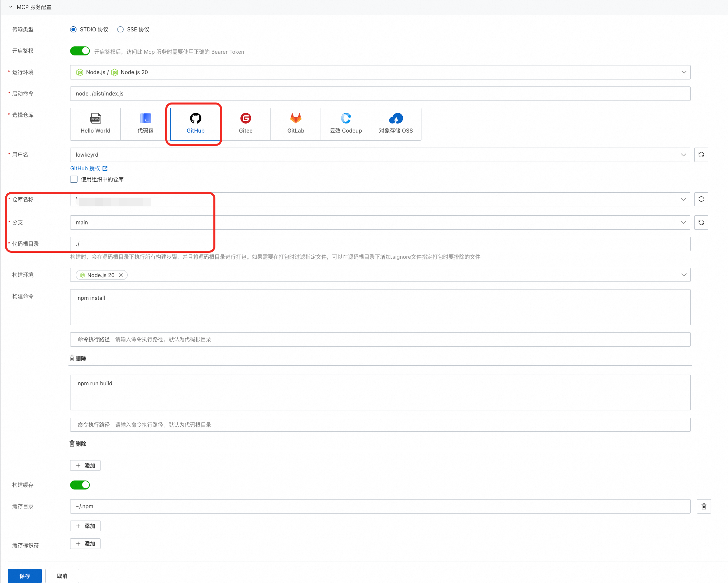Delete the ~/.npm cache directory entry
The image size is (728, 583).
(x=704, y=507)
